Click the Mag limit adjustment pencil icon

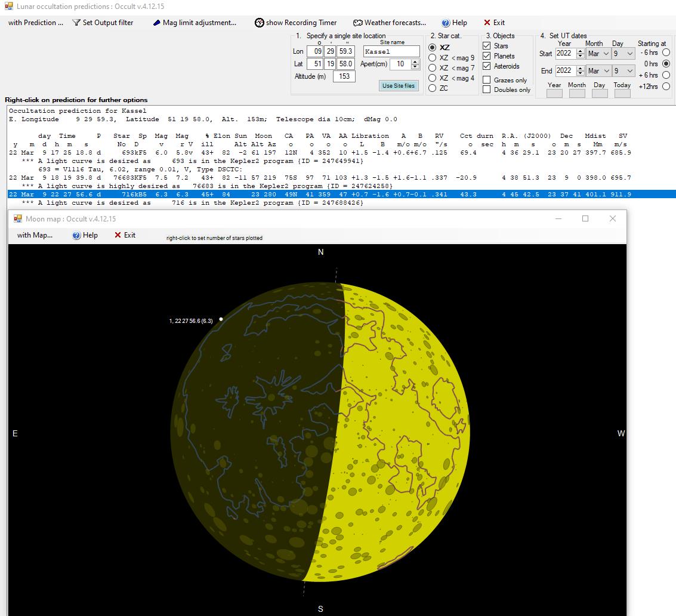[x=156, y=23]
